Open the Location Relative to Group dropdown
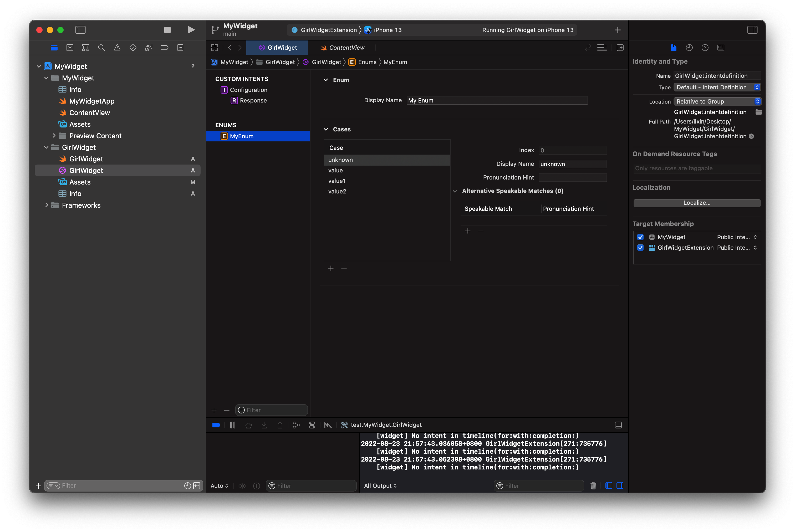 (x=717, y=101)
